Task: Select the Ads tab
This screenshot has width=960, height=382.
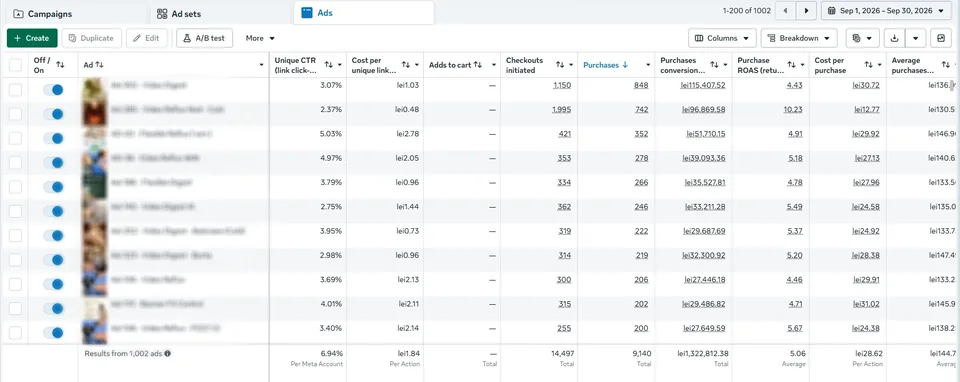Action: pos(364,12)
